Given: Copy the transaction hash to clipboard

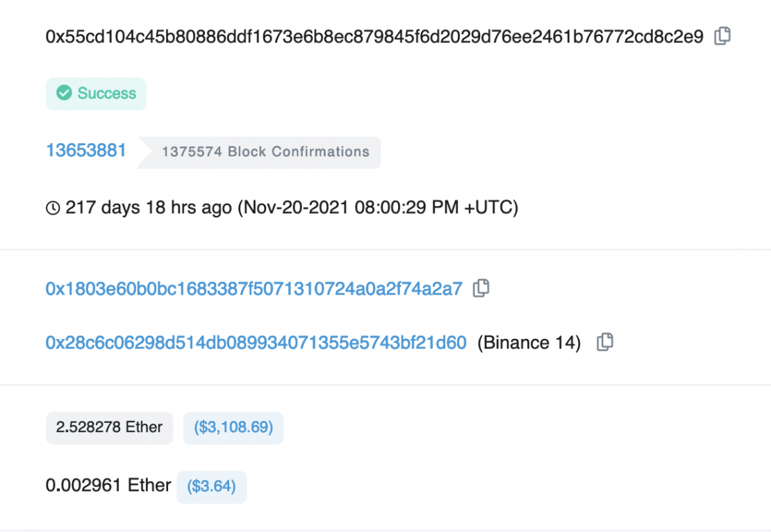Looking at the screenshot, I should coord(722,36).
